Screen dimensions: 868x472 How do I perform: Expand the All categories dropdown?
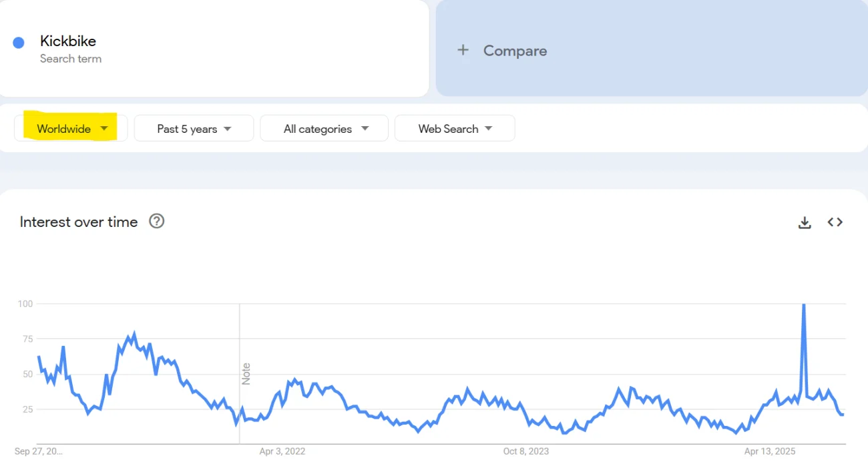tap(324, 128)
